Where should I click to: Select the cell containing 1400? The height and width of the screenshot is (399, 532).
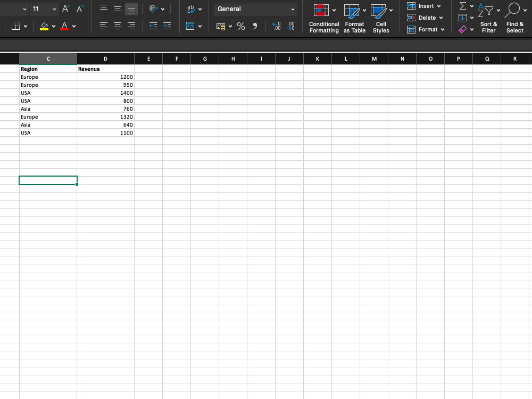tap(105, 93)
